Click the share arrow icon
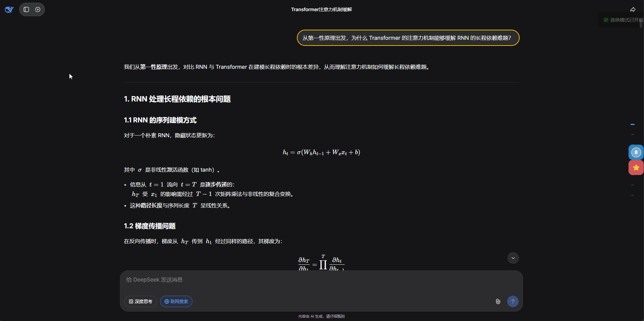Screen dimensions: 644x321 633,9
